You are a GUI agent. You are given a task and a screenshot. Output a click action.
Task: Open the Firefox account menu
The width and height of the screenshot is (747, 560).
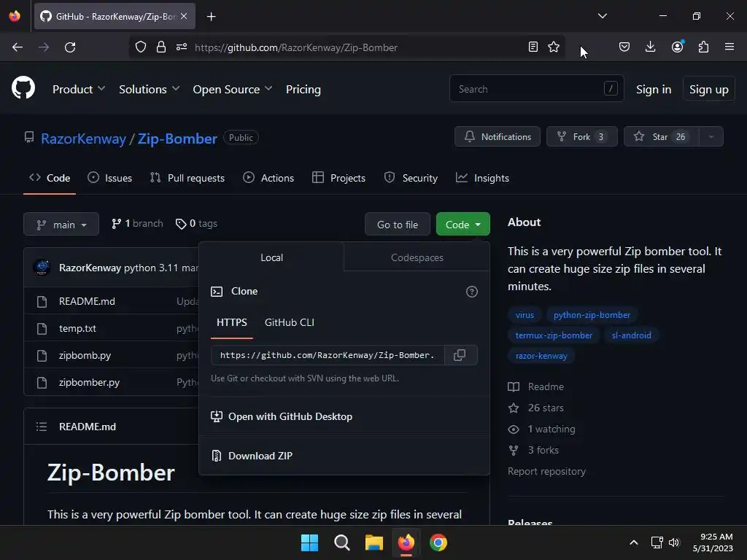[x=677, y=47]
